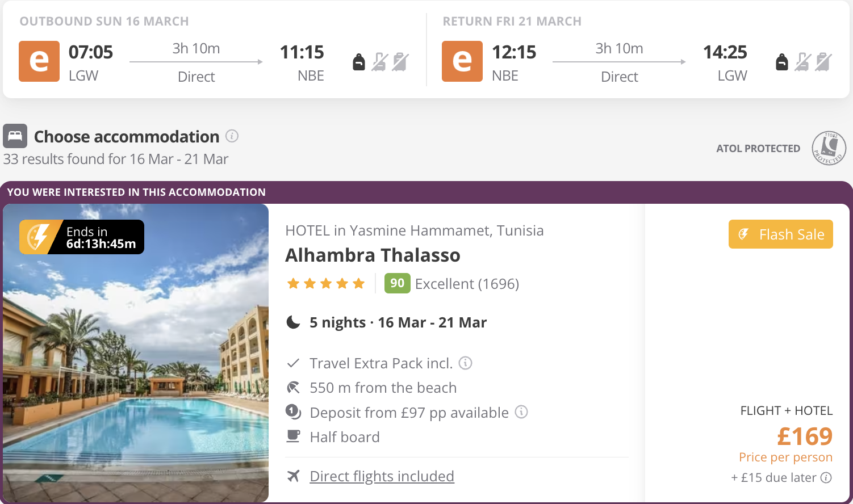
Task: Open the Direct flights included link
Action: [x=382, y=476]
